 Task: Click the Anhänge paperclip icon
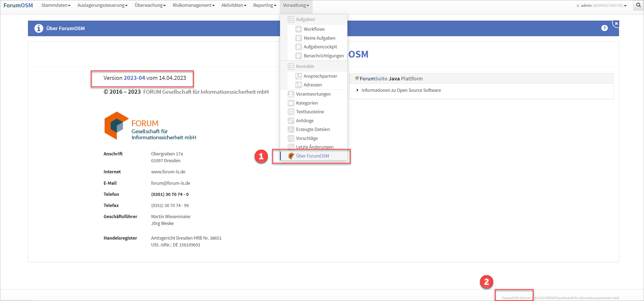pyautogui.click(x=291, y=121)
